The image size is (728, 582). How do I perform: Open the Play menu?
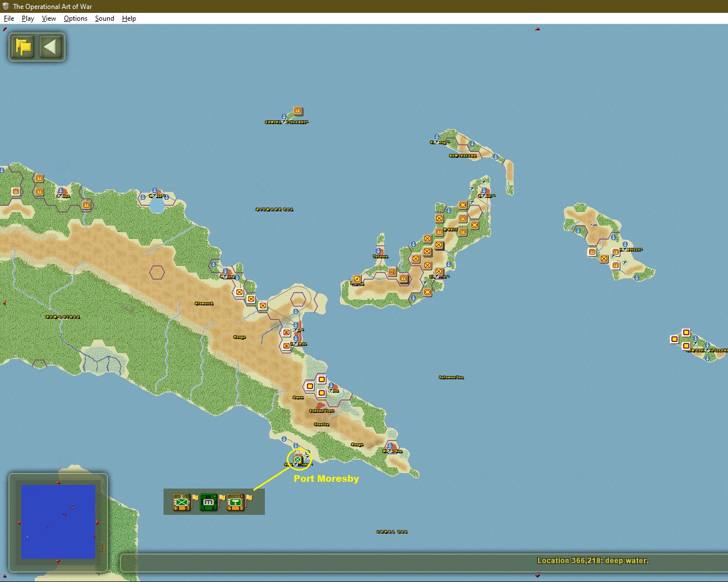tap(28, 18)
